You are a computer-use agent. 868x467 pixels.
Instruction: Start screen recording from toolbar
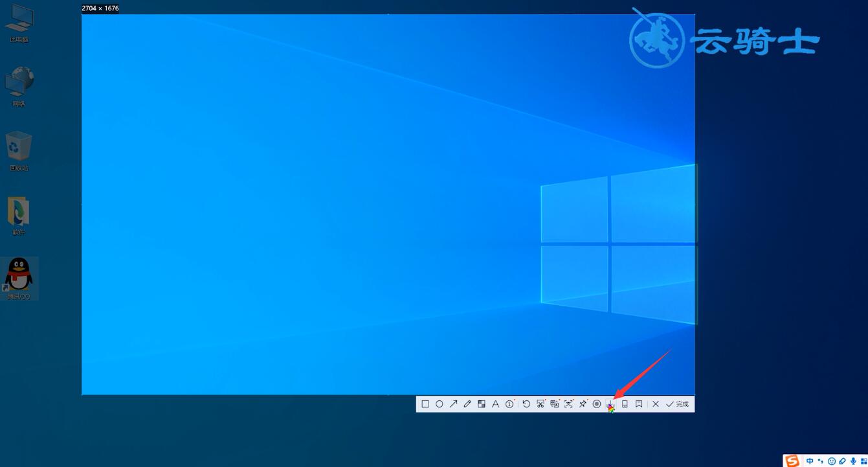coord(597,404)
